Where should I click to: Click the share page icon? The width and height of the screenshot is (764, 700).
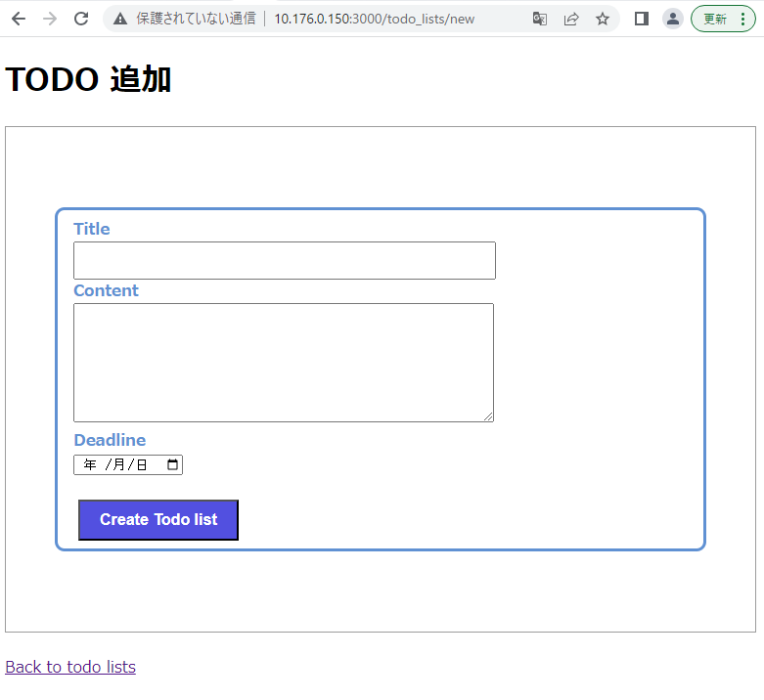[x=571, y=19]
